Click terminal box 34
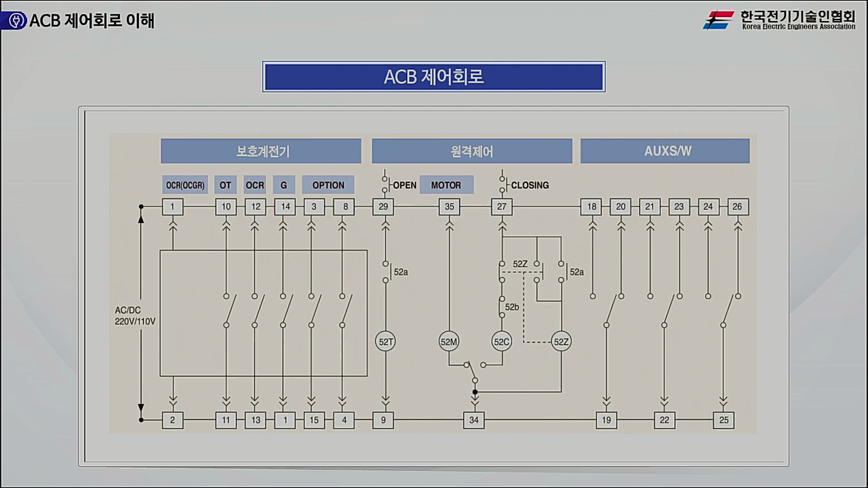Screen dimensions: 868x488 474,420
